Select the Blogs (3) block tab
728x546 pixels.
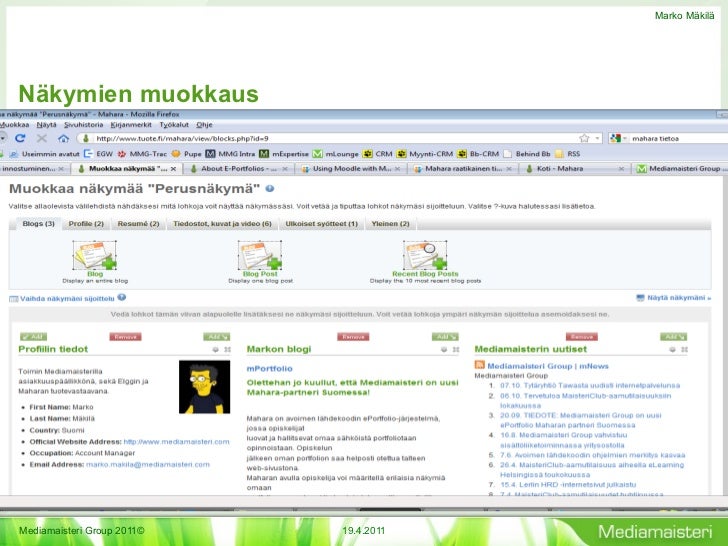39,224
